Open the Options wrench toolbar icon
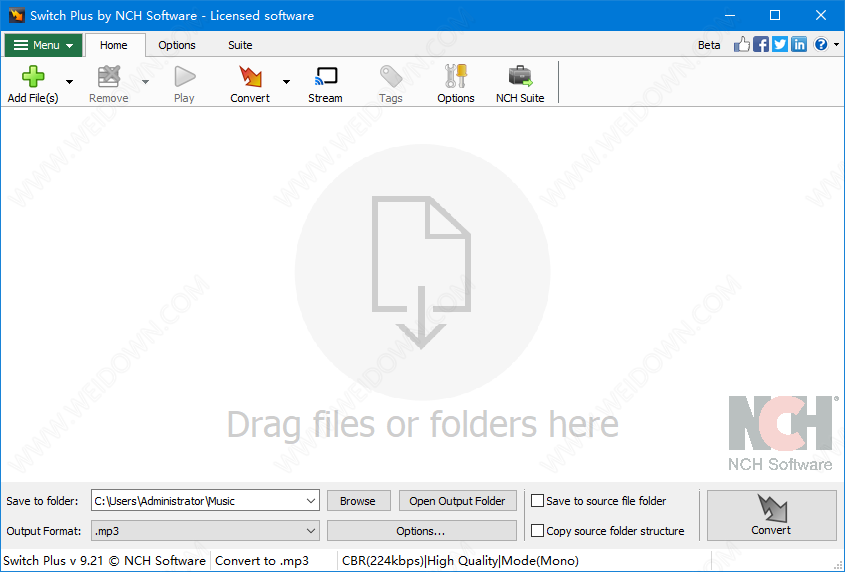This screenshot has width=845, height=572. (456, 76)
